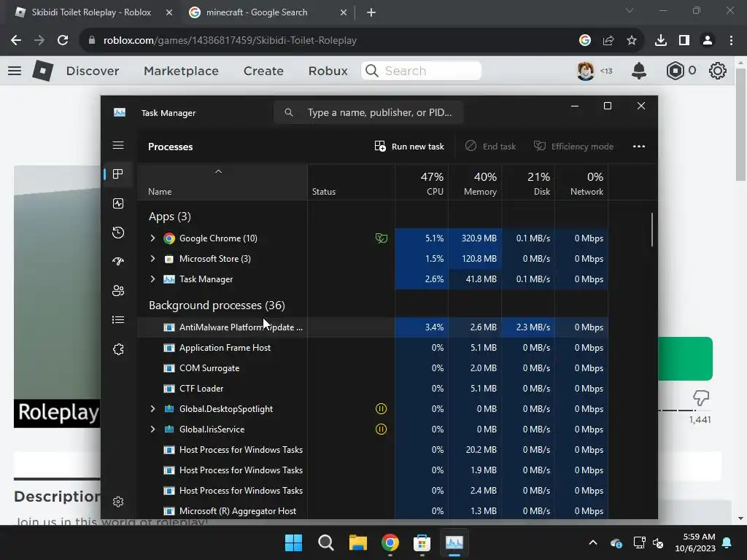Select the Processes page sidebar icon
Viewport: 747px width, 560px height.
pyautogui.click(x=118, y=174)
